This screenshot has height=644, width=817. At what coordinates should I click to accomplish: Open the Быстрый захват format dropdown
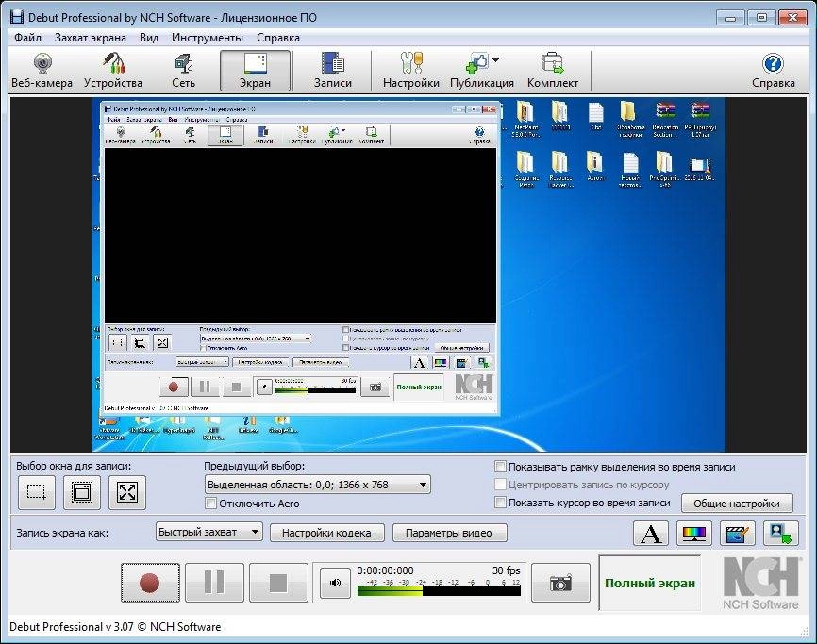(208, 532)
